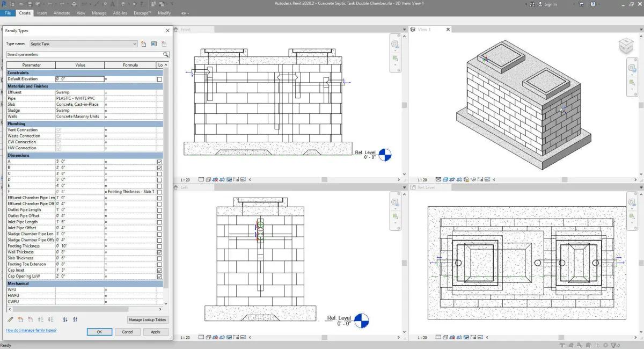Switch to the Annotate ribbon tab
This screenshot has height=349, width=644.
(x=62, y=12)
